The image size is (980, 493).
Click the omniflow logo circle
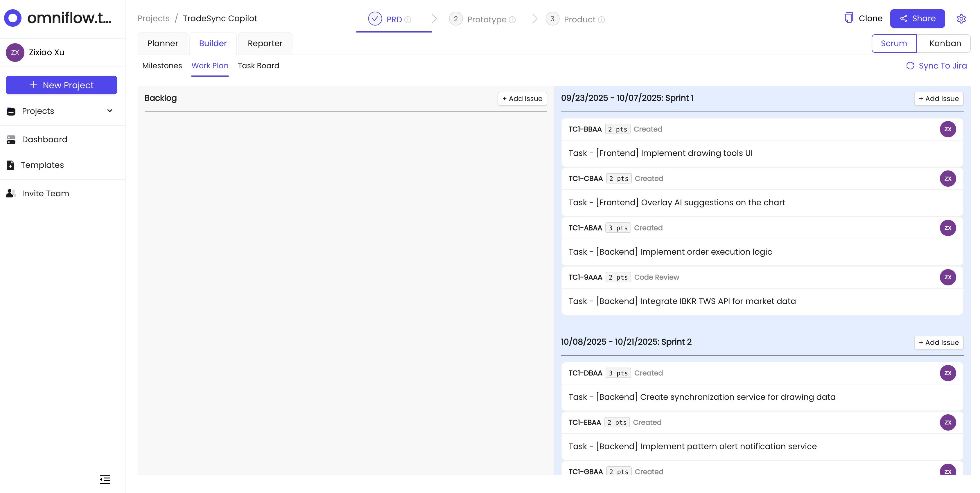13,18
